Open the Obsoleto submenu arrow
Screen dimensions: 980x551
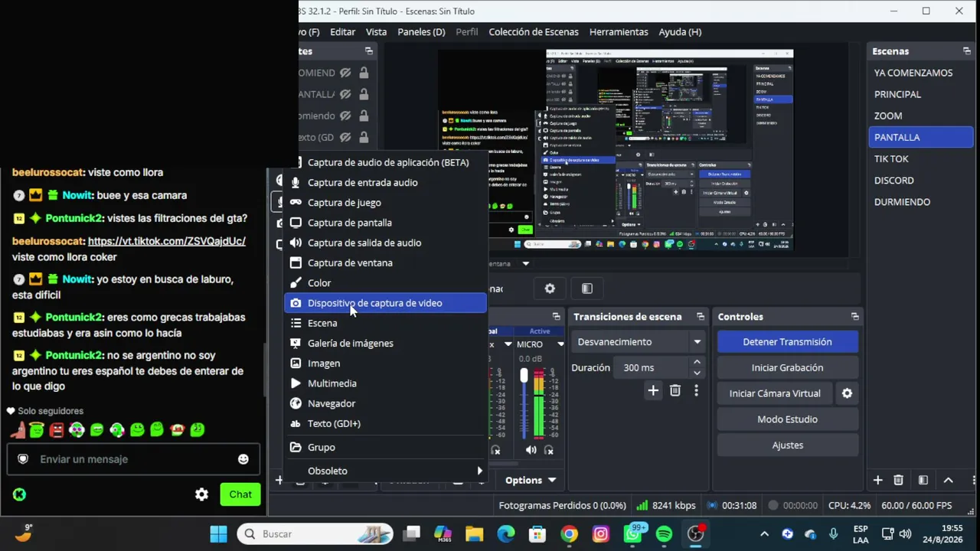pyautogui.click(x=480, y=471)
